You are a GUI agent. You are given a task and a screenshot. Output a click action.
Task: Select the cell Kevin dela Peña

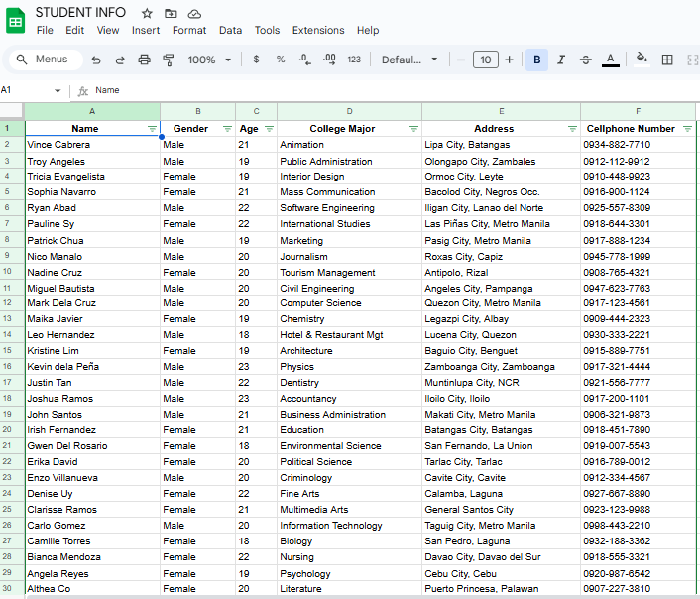[92, 367]
